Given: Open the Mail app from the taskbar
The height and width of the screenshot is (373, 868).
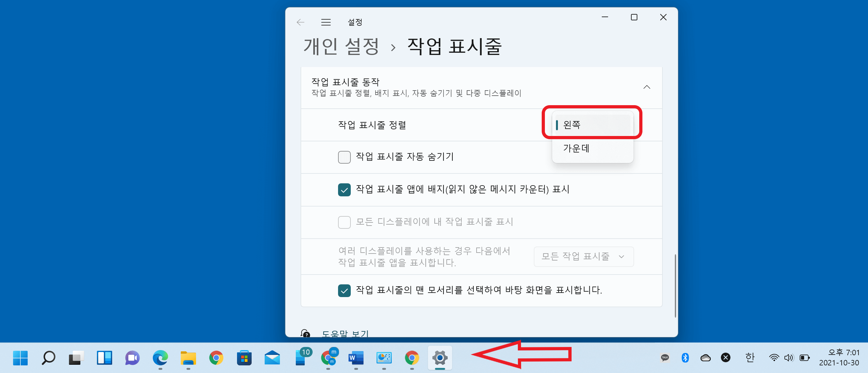Looking at the screenshot, I should [272, 358].
